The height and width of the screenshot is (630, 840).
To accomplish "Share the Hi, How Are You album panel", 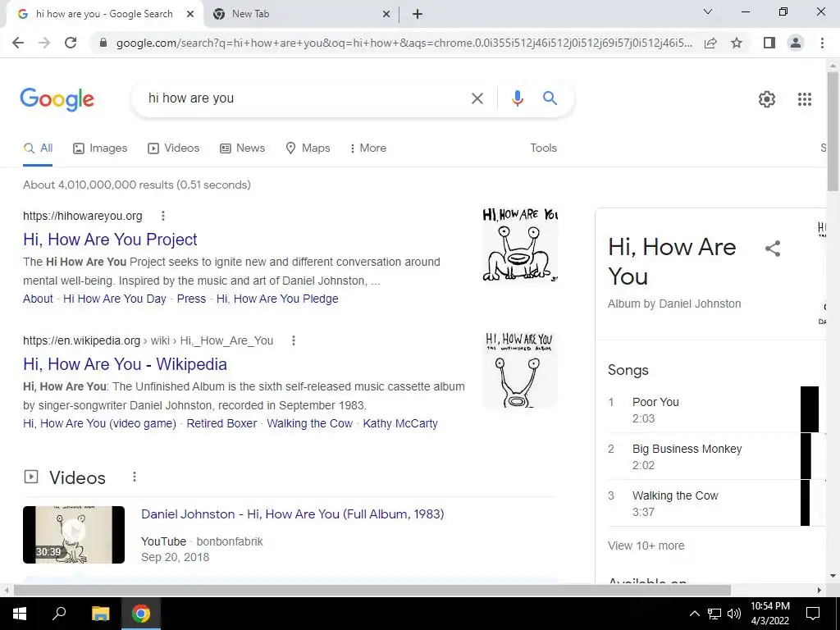I will [773, 249].
